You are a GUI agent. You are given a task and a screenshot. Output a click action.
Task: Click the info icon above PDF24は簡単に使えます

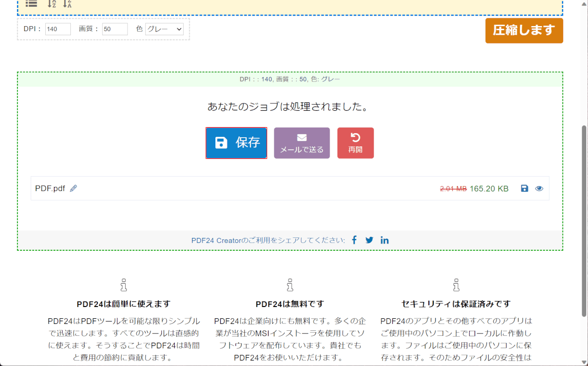pos(123,285)
